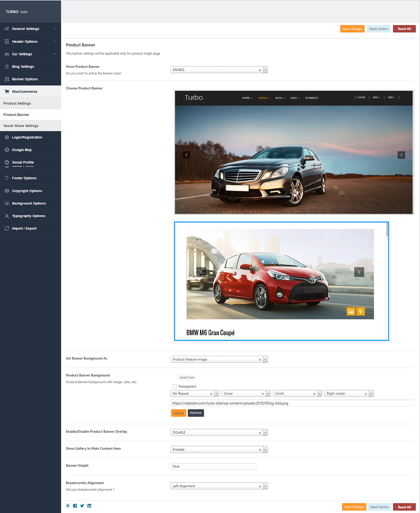Clear the Show Product Banner selection

[x=260, y=70]
